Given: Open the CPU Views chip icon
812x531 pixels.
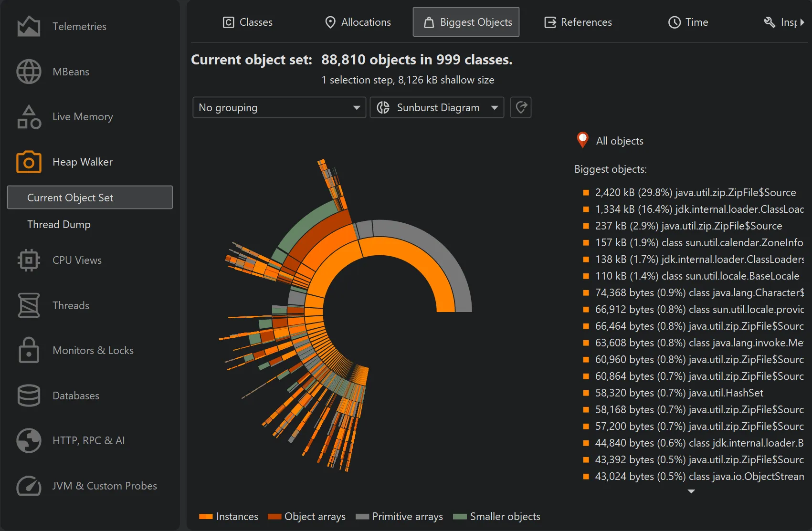Looking at the screenshot, I should coord(29,260).
